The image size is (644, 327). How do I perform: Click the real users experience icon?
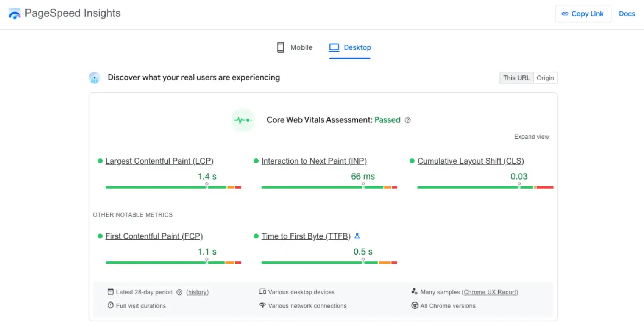94,78
